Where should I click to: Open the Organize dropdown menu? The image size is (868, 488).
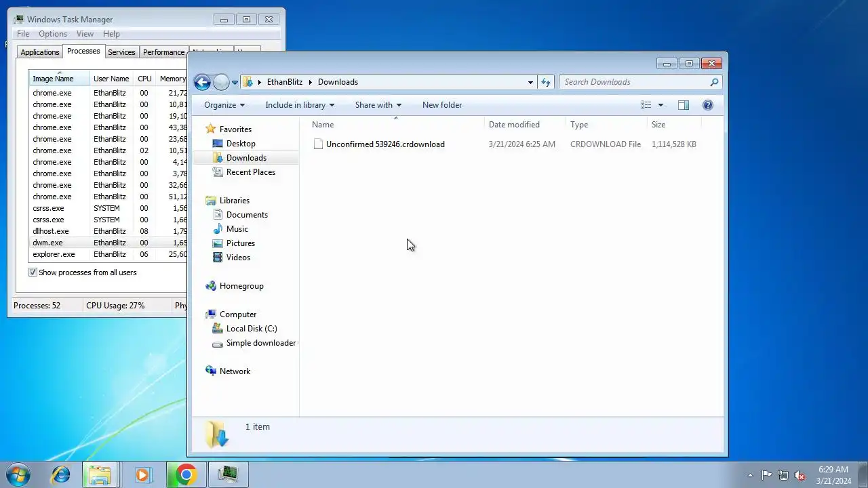(224, 105)
